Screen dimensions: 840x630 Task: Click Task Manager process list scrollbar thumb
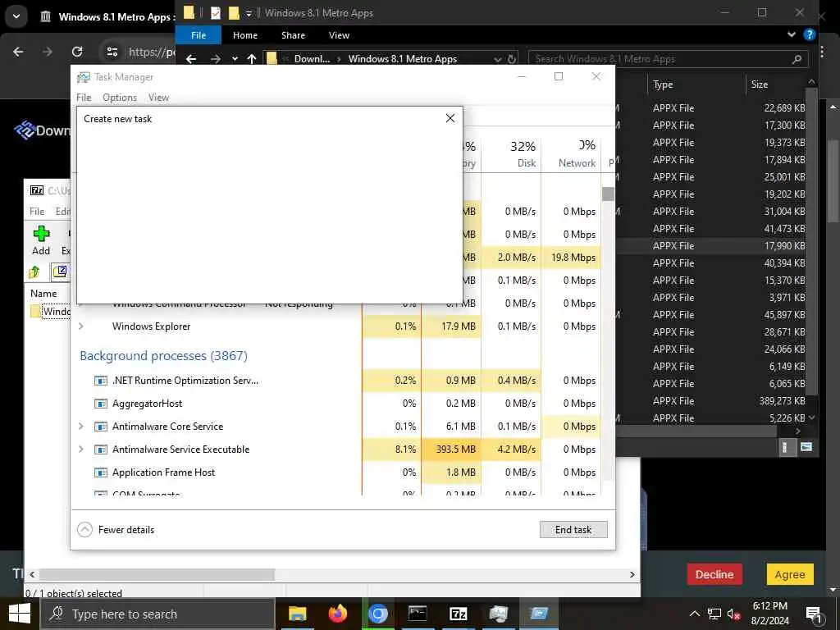[608, 194]
